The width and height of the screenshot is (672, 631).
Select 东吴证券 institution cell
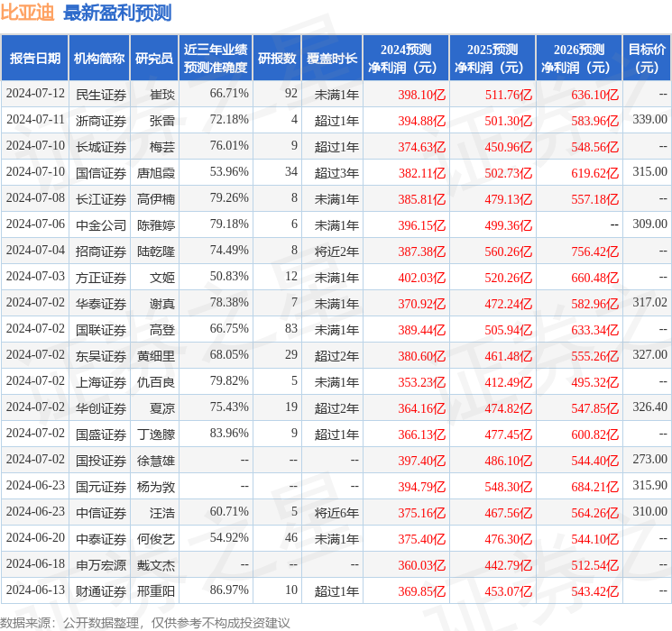point(101,355)
